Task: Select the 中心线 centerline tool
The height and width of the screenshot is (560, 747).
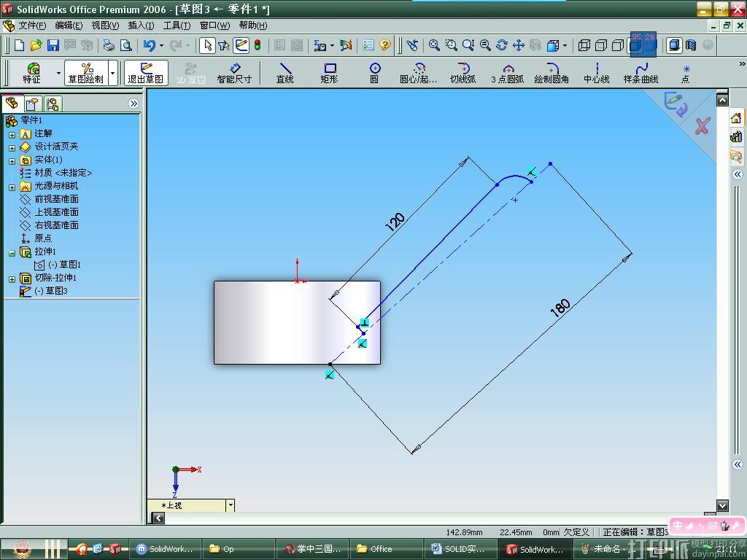Action: coord(596,72)
